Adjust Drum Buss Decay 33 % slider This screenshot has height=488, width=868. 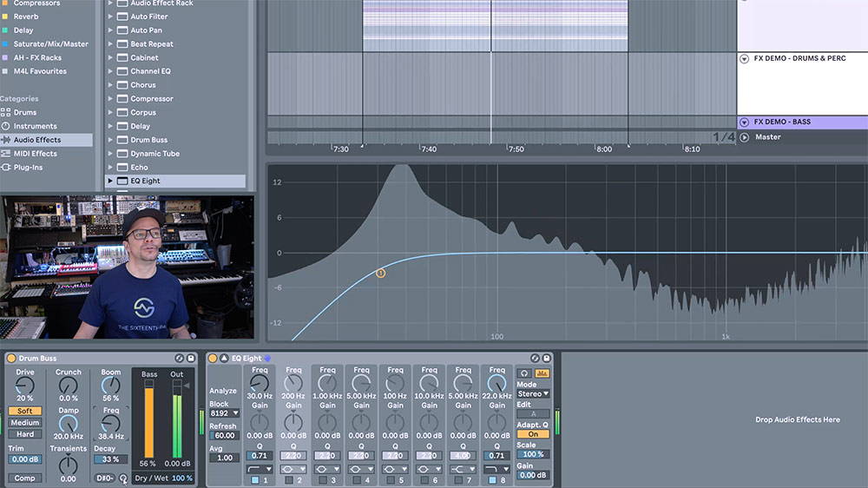(111, 459)
